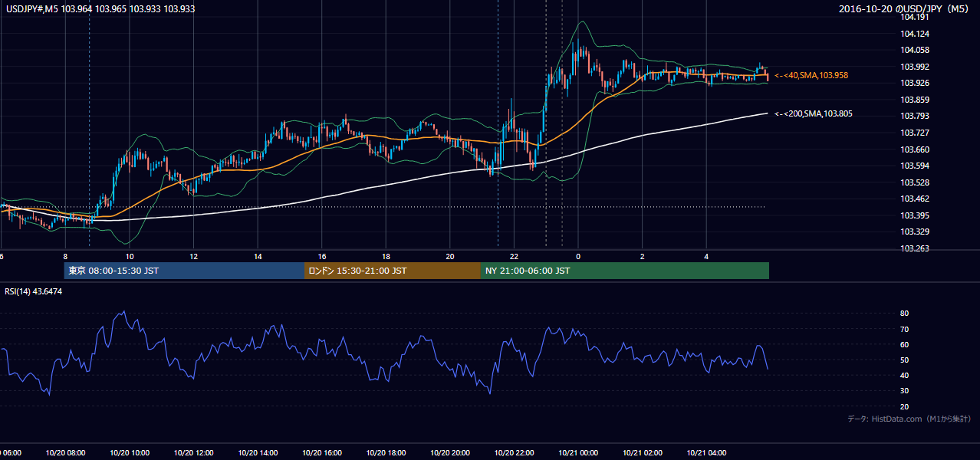Click price axis value 103.462
The width and height of the screenshot is (980, 460).
click(x=916, y=199)
